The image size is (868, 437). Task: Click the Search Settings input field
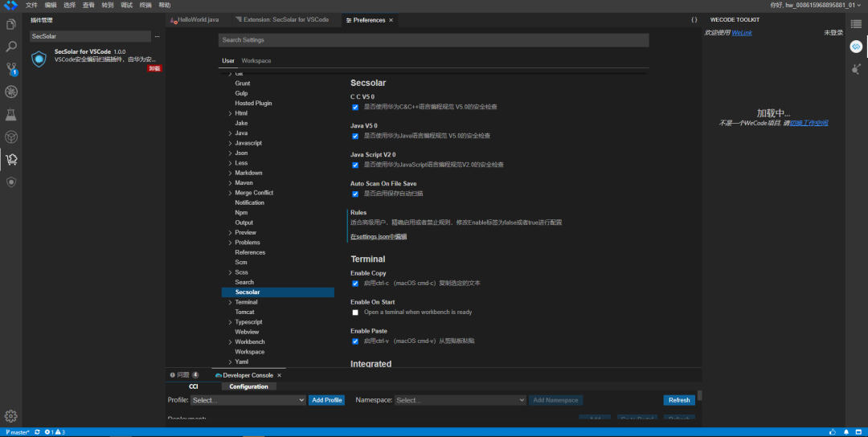click(433, 40)
